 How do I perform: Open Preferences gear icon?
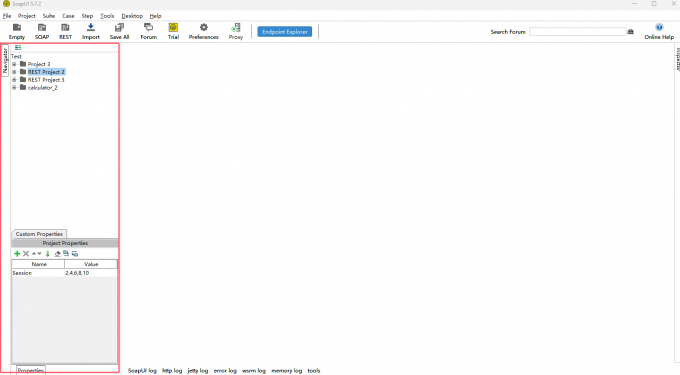click(203, 32)
